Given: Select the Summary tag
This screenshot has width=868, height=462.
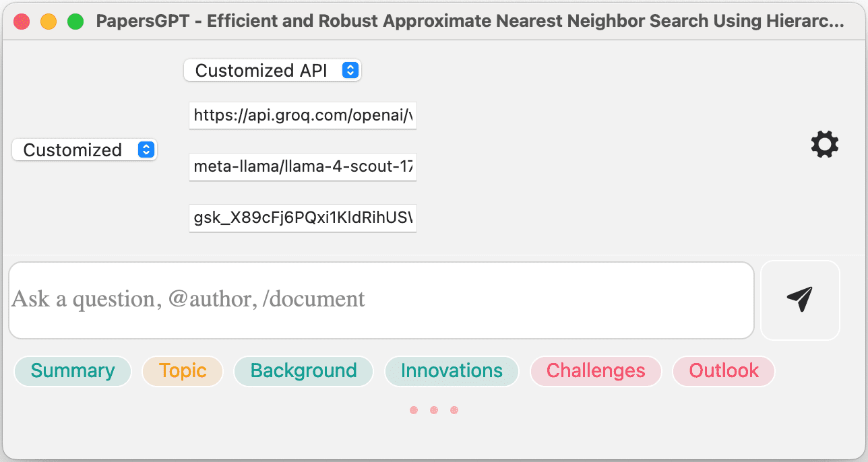Looking at the screenshot, I should [x=73, y=371].
